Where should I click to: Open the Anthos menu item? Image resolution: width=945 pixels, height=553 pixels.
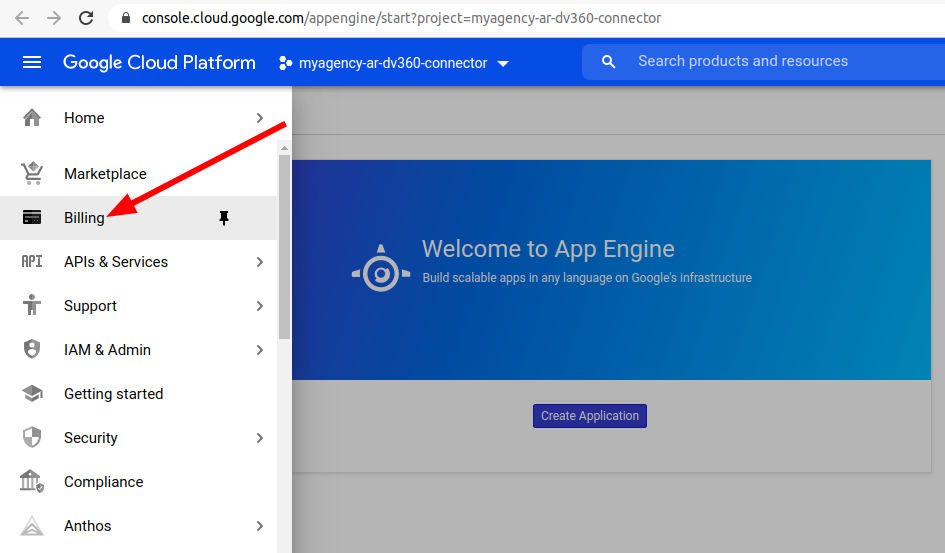point(139,525)
